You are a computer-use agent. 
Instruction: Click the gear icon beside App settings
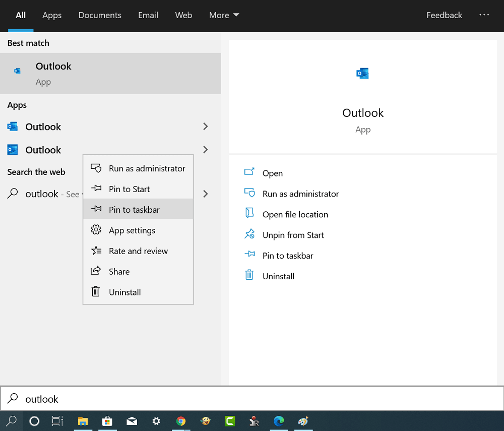click(x=96, y=229)
